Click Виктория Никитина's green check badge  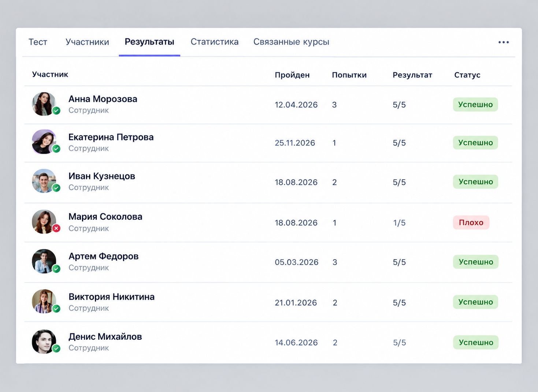[x=56, y=309]
